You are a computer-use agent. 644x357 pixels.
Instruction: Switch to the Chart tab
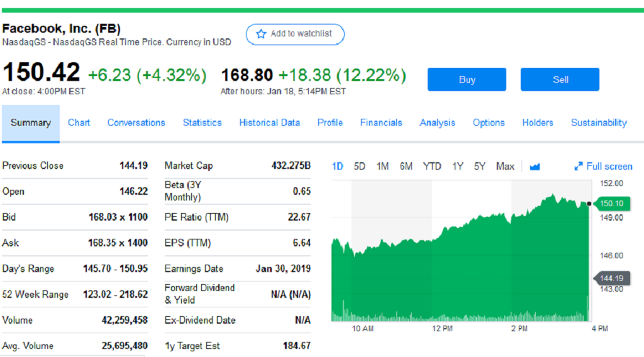[x=79, y=123]
